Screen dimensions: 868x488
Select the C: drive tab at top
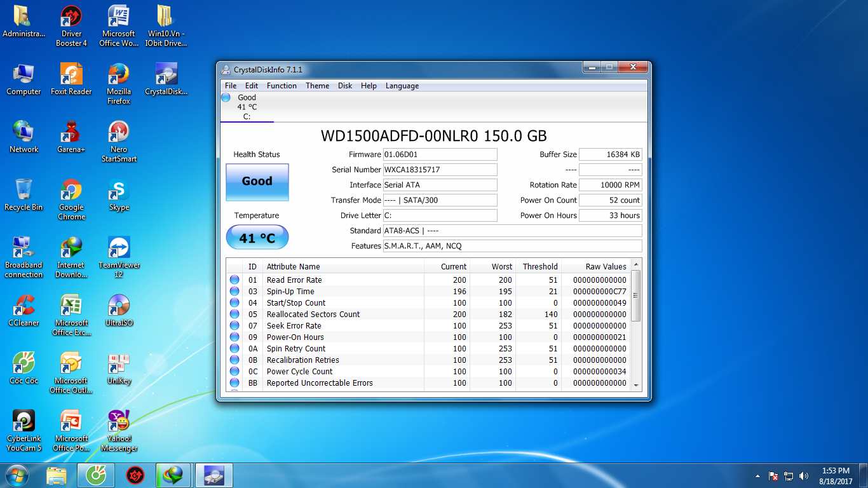pyautogui.click(x=247, y=107)
